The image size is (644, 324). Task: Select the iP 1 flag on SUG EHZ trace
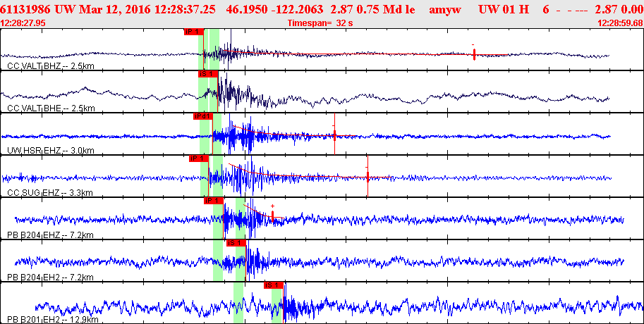(x=199, y=158)
